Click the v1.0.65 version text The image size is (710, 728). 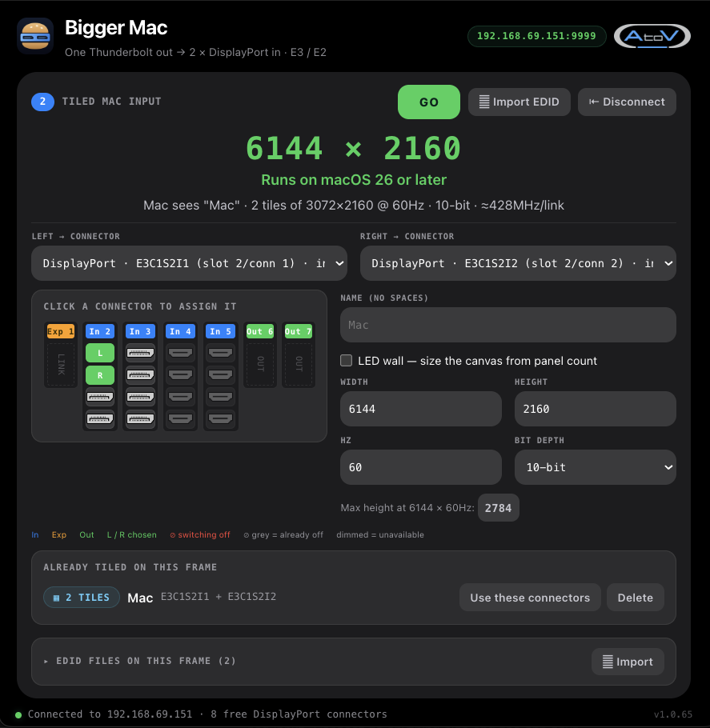point(673,714)
